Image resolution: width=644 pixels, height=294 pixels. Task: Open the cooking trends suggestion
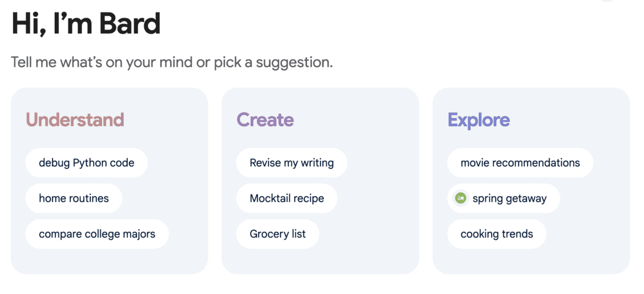coord(496,234)
